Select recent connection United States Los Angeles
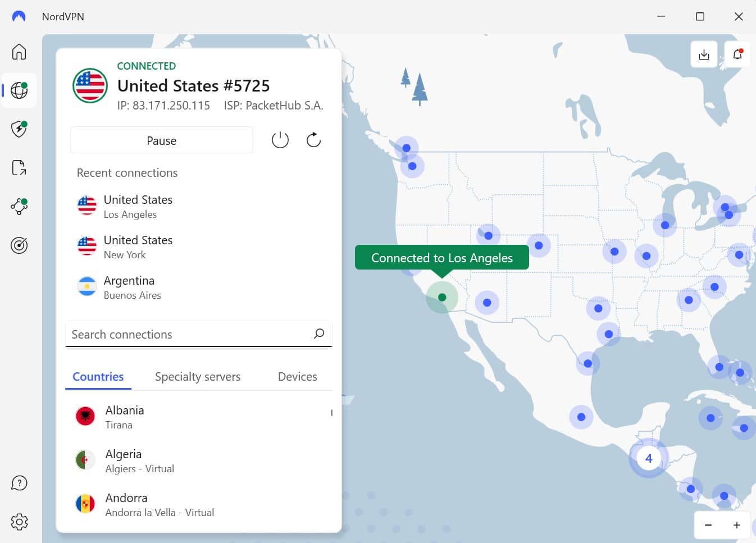756x543 pixels. pyautogui.click(x=199, y=207)
